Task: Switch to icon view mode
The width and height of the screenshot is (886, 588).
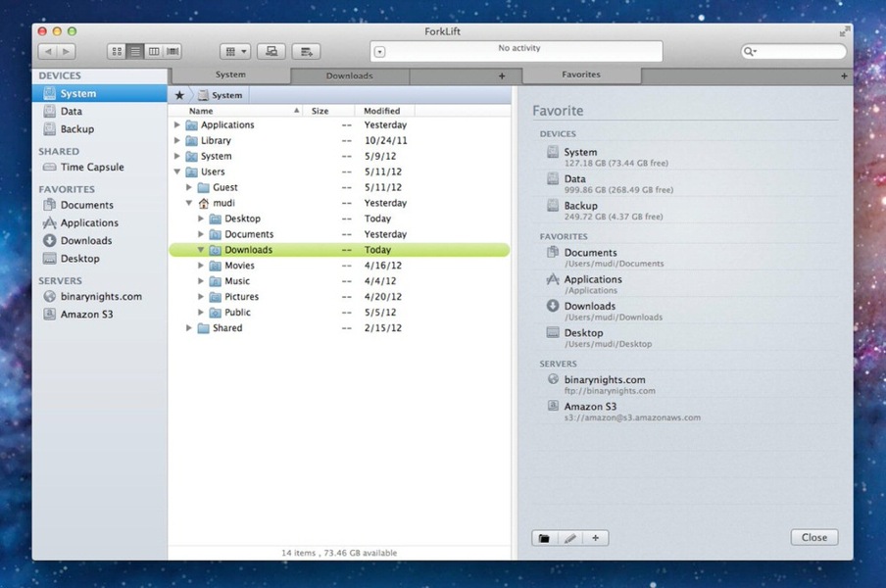Action: pyautogui.click(x=117, y=51)
